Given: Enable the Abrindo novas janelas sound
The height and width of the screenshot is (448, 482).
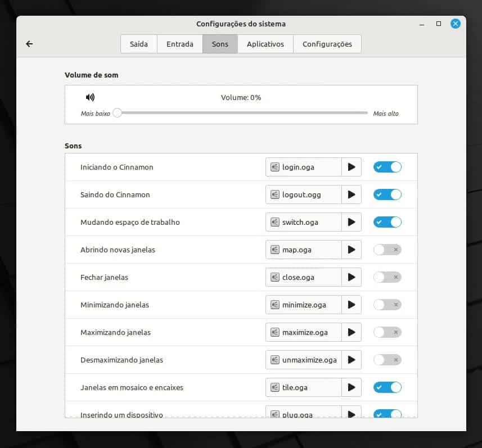Looking at the screenshot, I should click(387, 250).
